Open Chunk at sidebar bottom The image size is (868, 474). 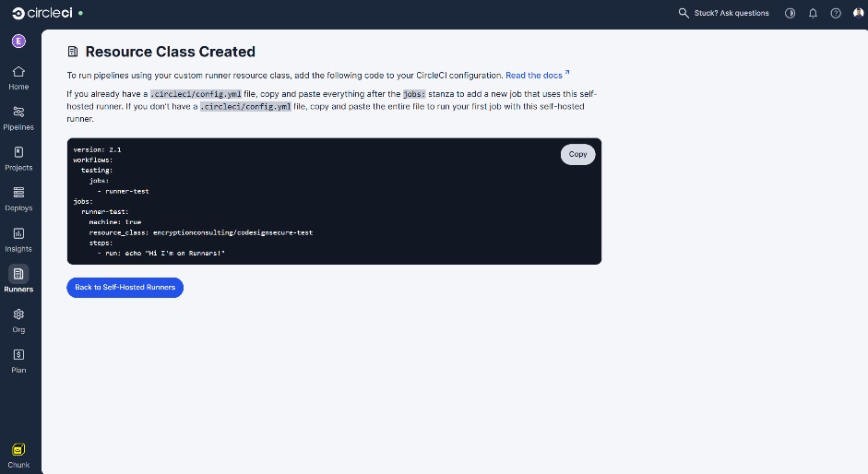coord(18,456)
